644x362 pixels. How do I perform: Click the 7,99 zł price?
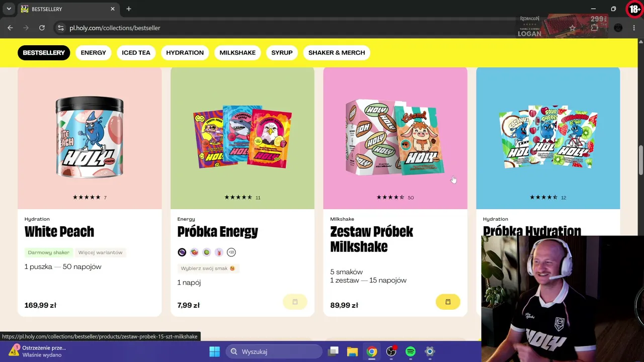tap(189, 305)
